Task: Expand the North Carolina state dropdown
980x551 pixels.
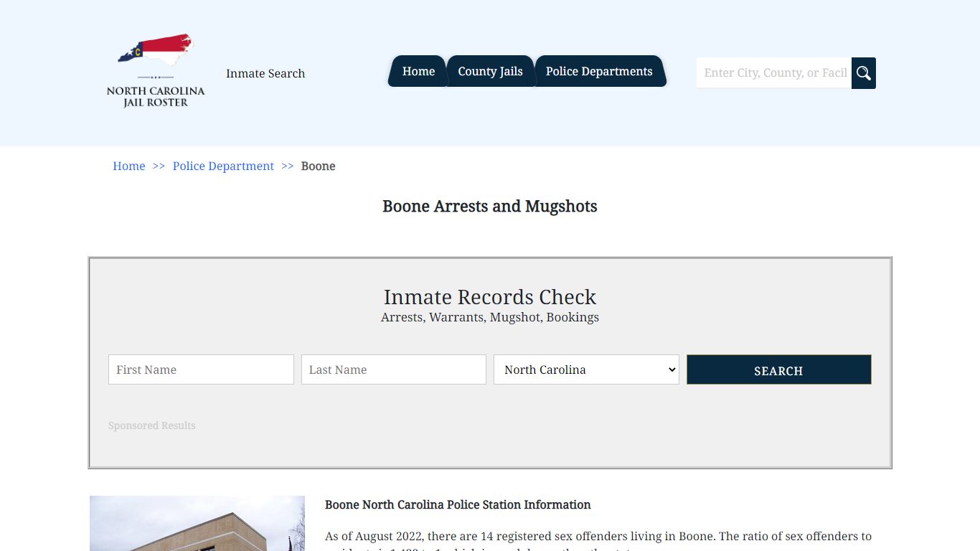Action: [x=586, y=369]
